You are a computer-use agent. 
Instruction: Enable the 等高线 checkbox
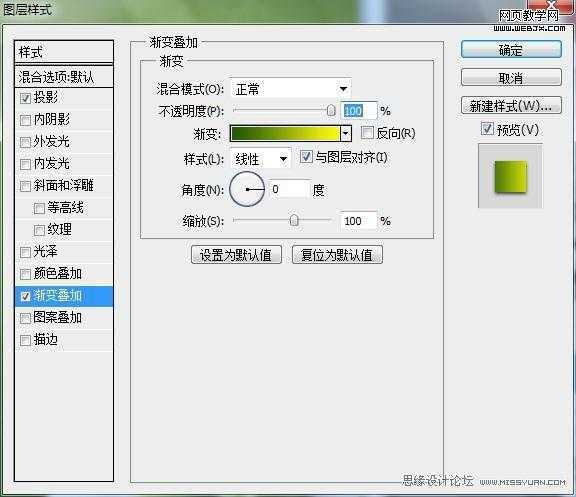click(x=39, y=208)
